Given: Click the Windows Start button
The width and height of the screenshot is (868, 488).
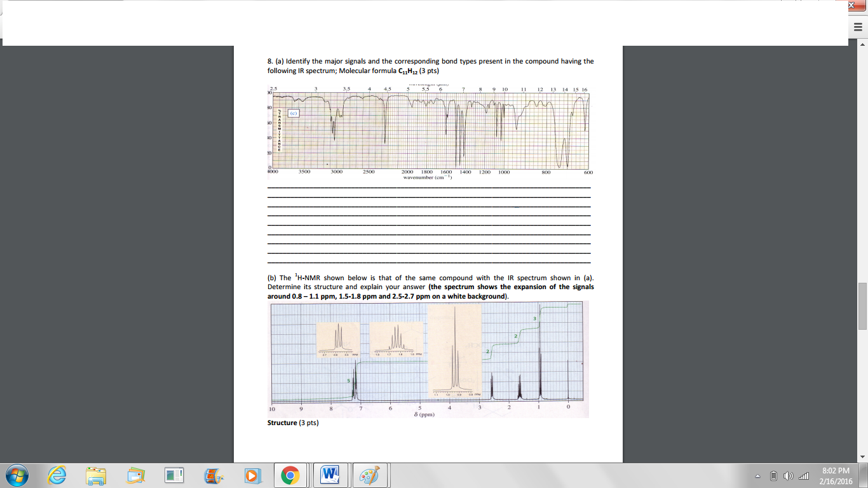Looking at the screenshot, I should coord(17,475).
